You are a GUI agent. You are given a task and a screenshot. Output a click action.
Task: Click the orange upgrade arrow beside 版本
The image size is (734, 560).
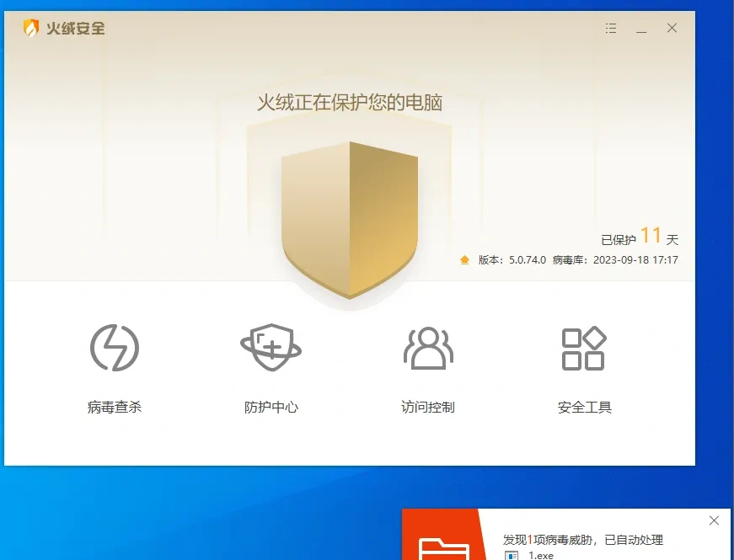click(464, 259)
